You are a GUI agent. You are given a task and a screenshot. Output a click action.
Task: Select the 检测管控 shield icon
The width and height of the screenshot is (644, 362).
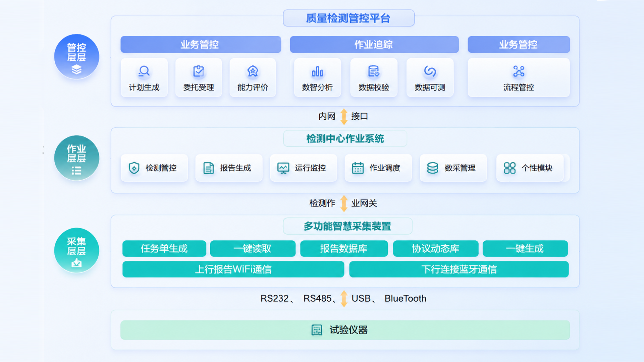[134, 168]
